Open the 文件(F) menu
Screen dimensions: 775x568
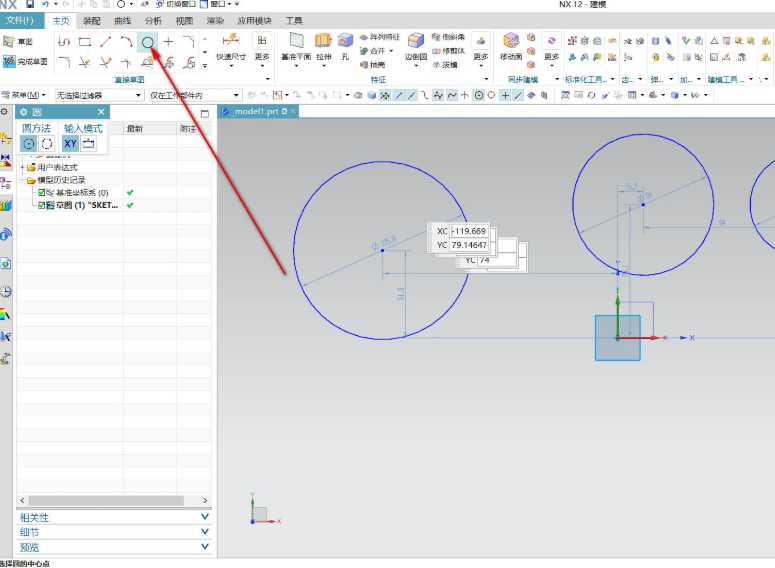pyautogui.click(x=20, y=20)
